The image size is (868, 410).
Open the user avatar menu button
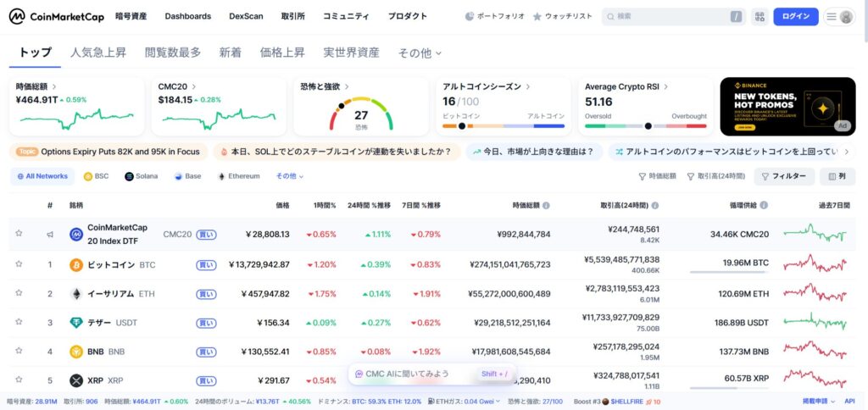click(x=839, y=17)
